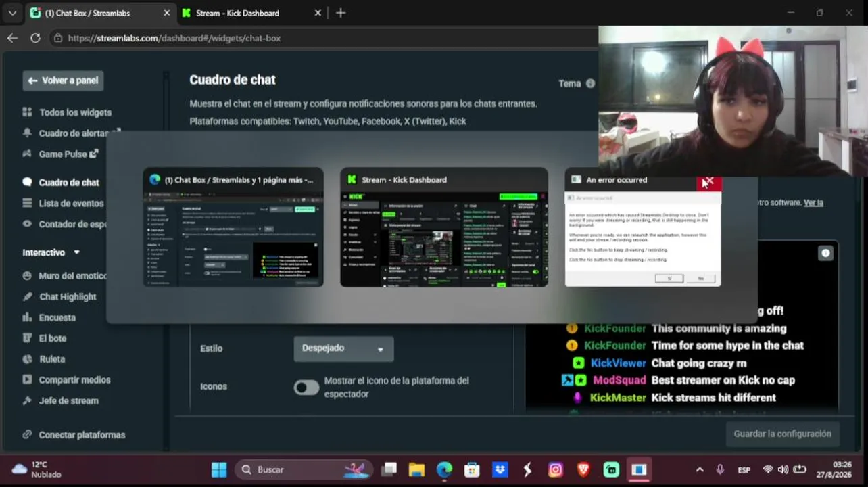Follow the 'Ver la' link
Image resolution: width=868 pixels, height=487 pixels.
(813, 202)
